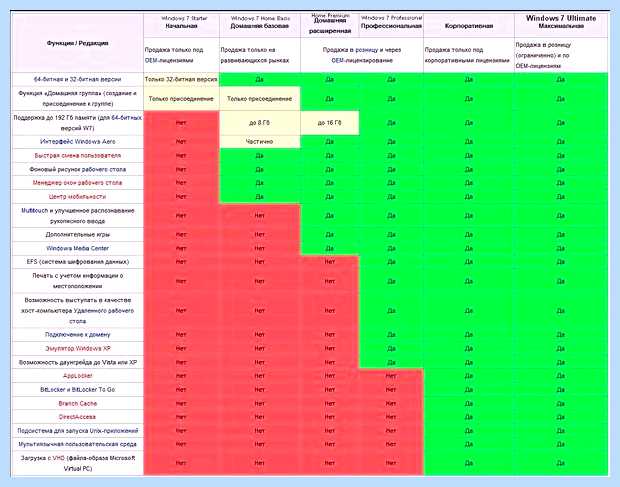Open the 'DirectAccess' link
620x487 pixels.
click(78, 417)
